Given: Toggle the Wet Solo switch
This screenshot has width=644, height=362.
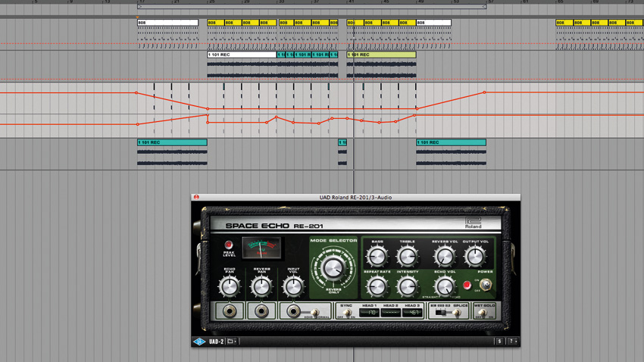Looking at the screenshot, I should pos(483,313).
